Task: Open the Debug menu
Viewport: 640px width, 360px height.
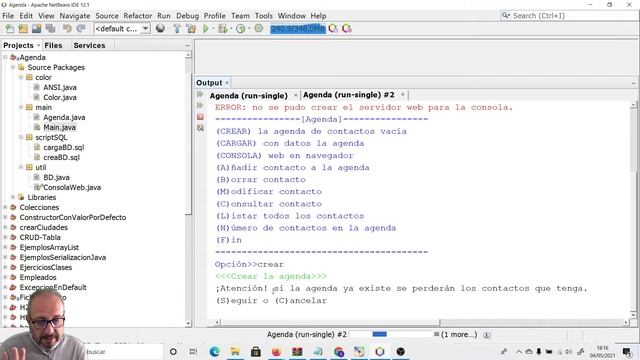Action: tap(187, 16)
